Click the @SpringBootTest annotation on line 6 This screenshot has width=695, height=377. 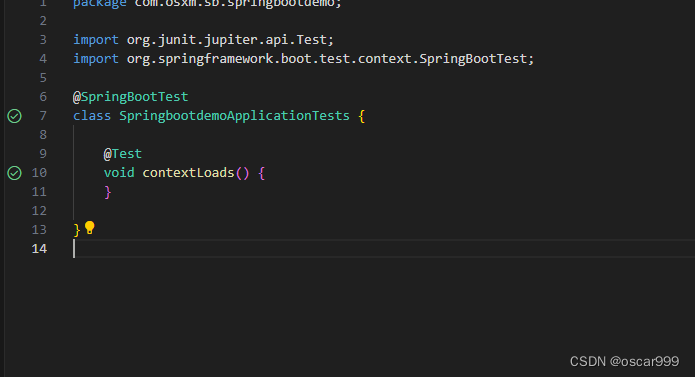[x=131, y=97]
